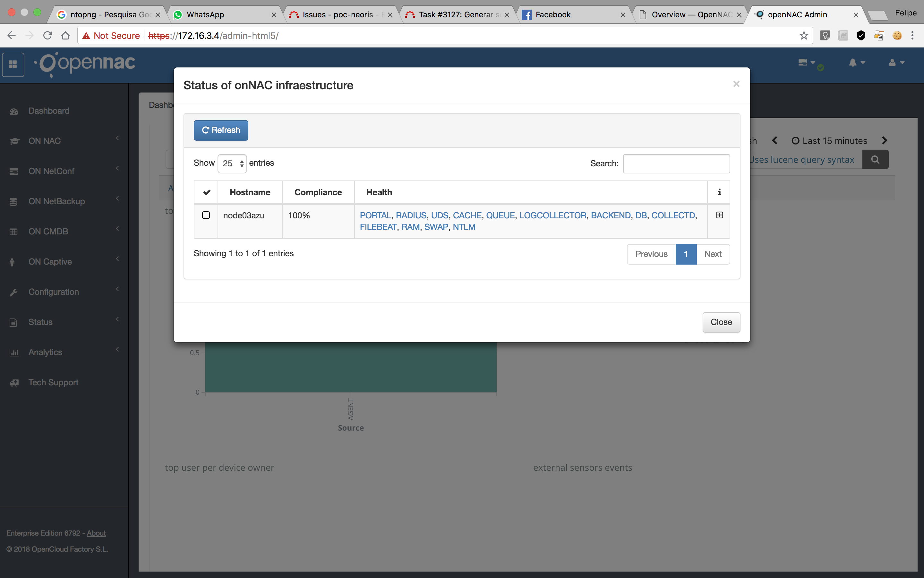924x578 pixels.
Task: Open the Last 15 minutes time picker
Action: pos(829,141)
